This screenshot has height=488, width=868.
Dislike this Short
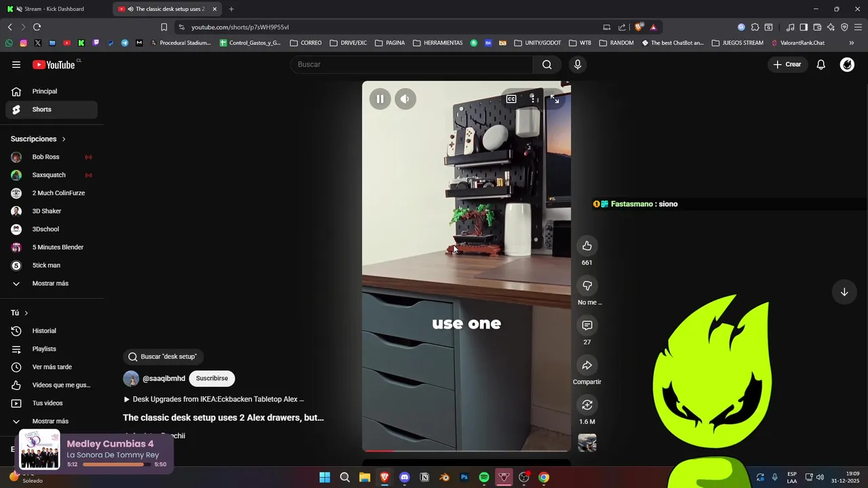tap(587, 285)
